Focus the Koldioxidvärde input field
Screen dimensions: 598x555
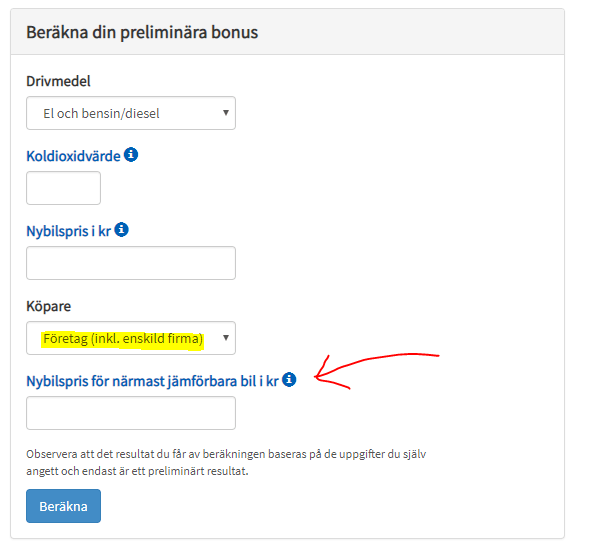63,188
